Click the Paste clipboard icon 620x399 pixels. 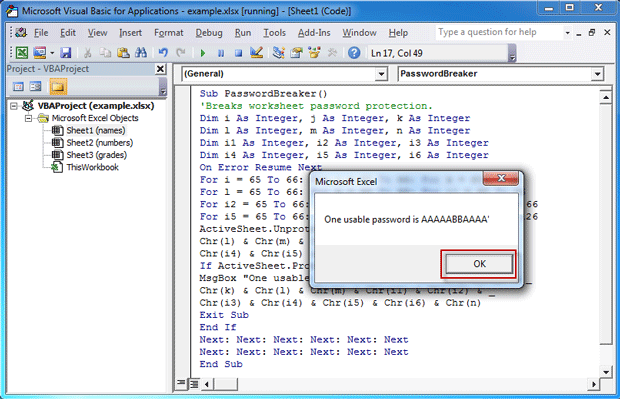123,53
